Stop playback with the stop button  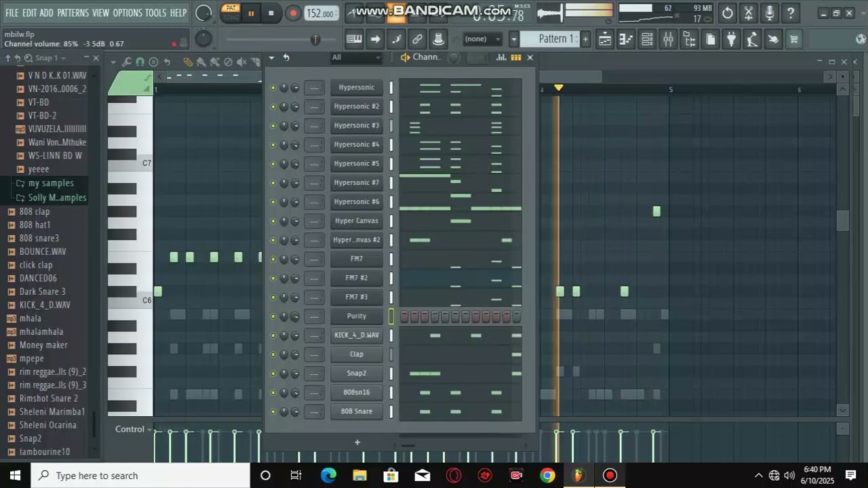pyautogui.click(x=271, y=13)
